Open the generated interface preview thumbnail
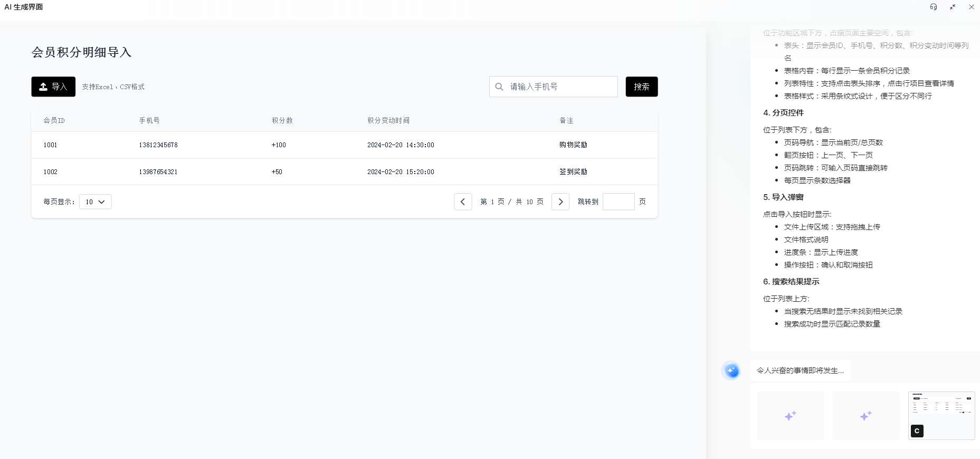 (x=941, y=416)
